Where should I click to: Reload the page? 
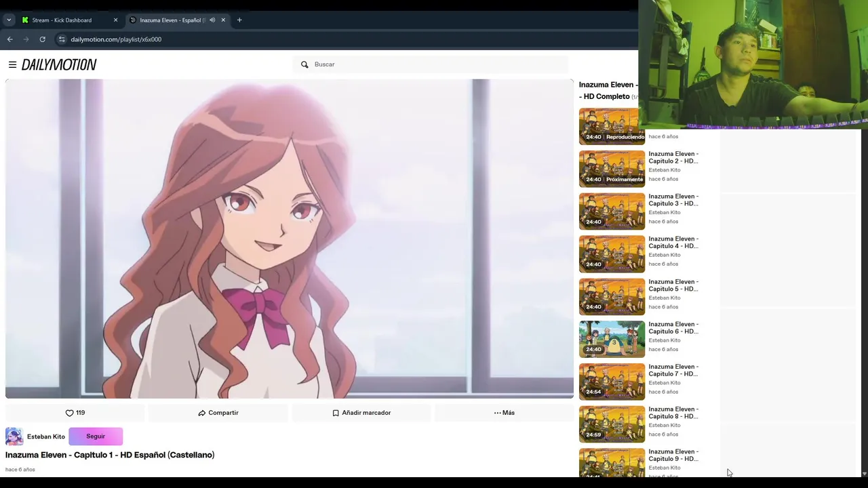tap(42, 39)
